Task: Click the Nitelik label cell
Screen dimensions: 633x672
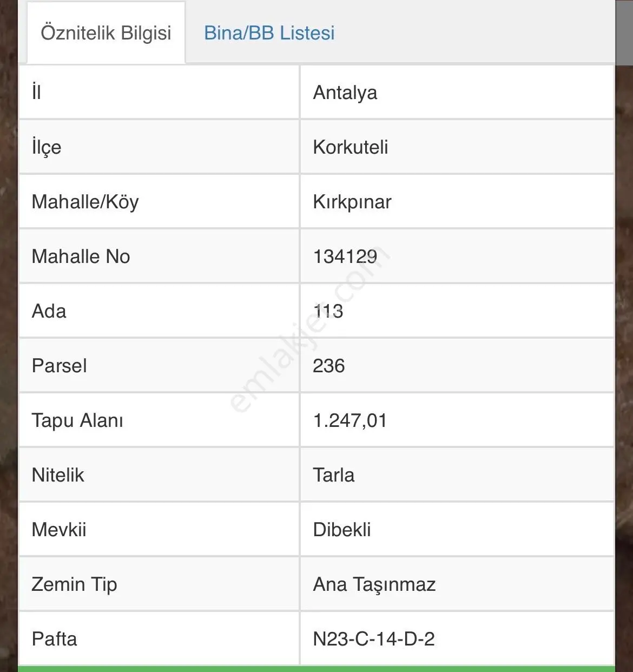Action: tap(159, 475)
